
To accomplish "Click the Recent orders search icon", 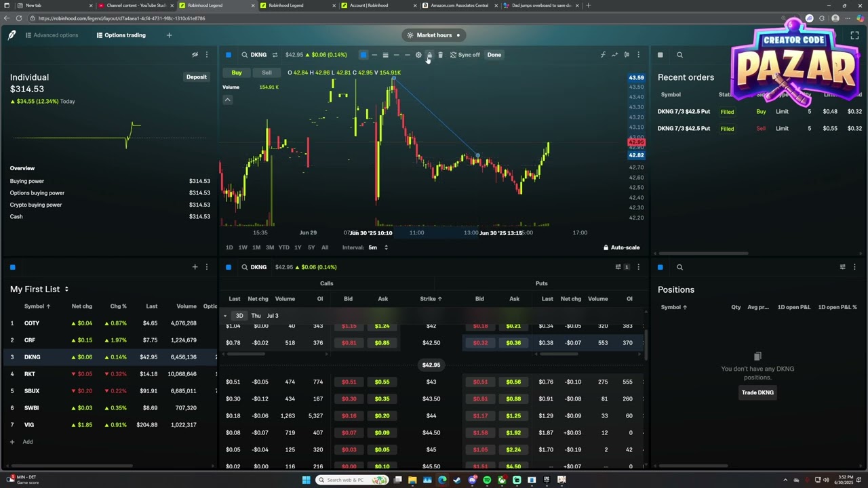I will (x=679, y=55).
